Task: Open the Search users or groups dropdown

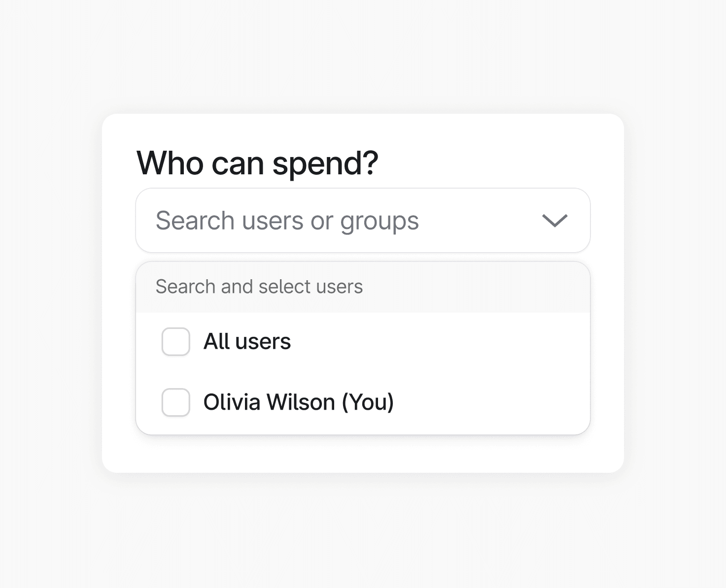Action: click(362, 220)
